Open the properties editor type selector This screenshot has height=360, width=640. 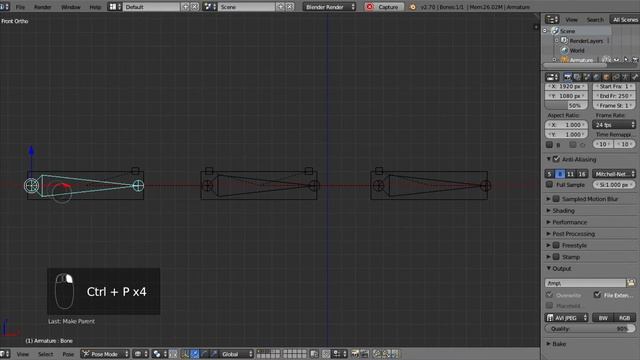(x=552, y=77)
